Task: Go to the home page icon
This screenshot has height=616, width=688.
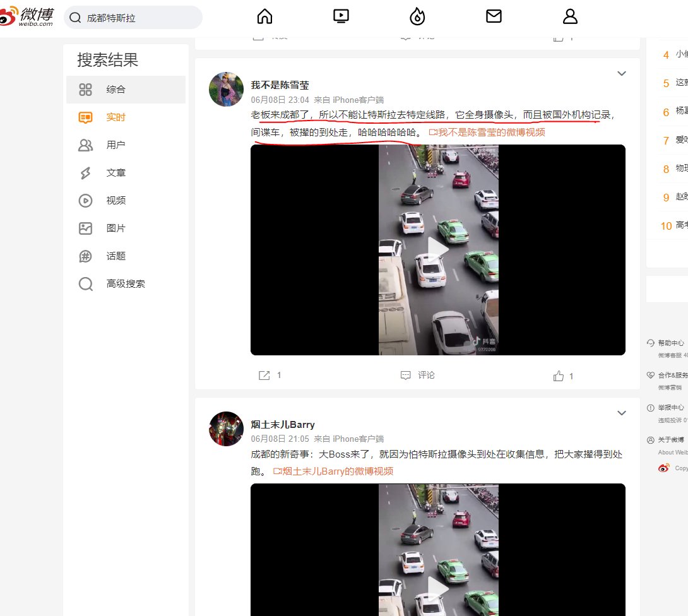Action: click(x=264, y=16)
